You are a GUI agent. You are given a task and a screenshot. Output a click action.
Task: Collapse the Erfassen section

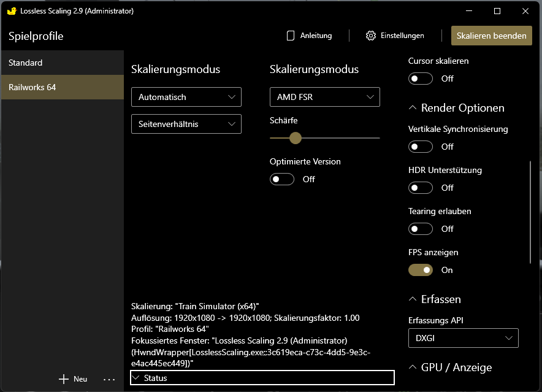tap(435, 299)
